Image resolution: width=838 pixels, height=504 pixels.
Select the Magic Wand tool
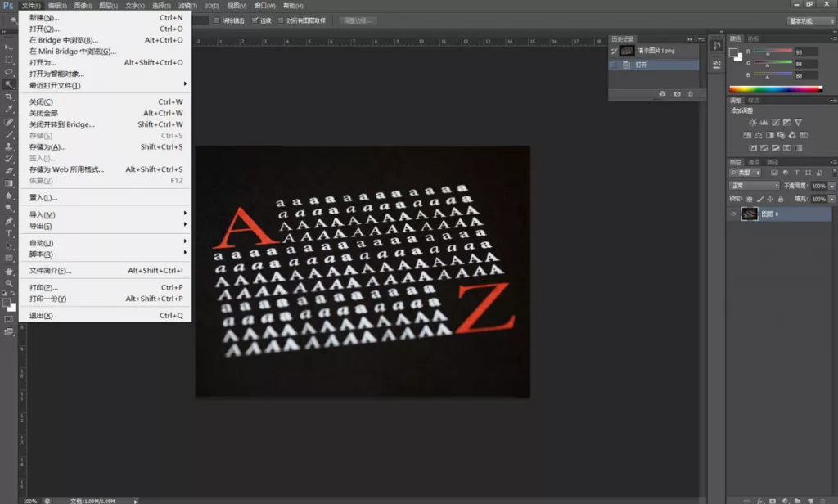coord(9,84)
